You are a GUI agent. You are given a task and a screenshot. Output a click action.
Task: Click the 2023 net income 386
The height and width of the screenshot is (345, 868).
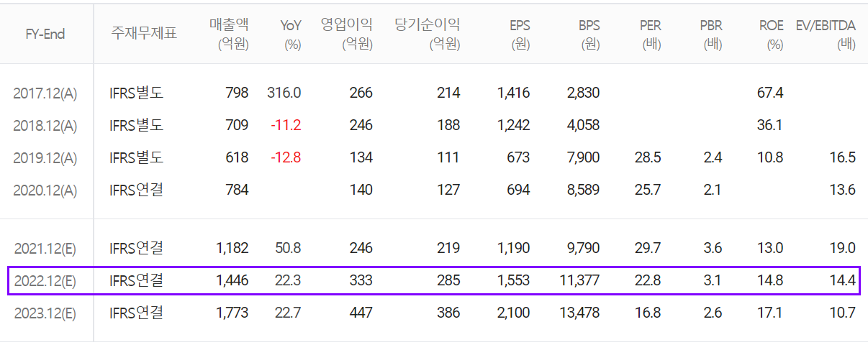click(448, 313)
